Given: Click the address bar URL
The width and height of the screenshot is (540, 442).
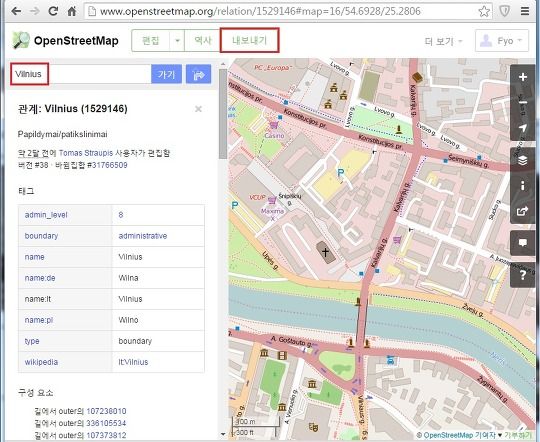Looking at the screenshot, I should [x=260, y=11].
